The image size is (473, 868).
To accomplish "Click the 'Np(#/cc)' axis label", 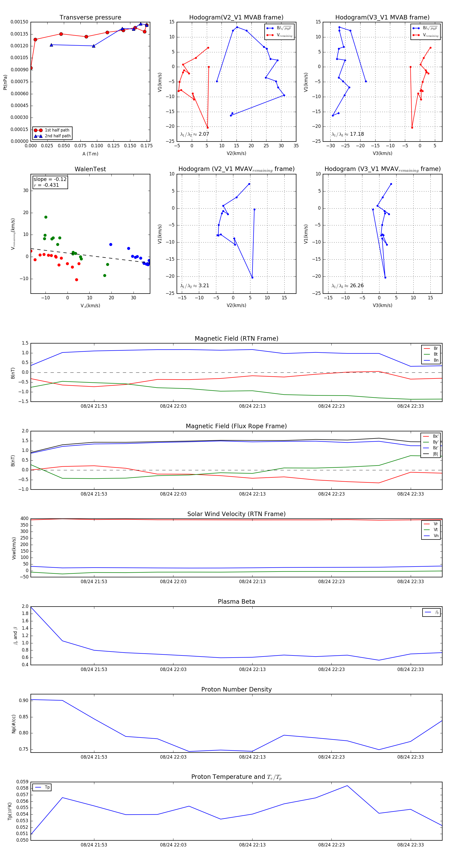I will click(14, 723).
